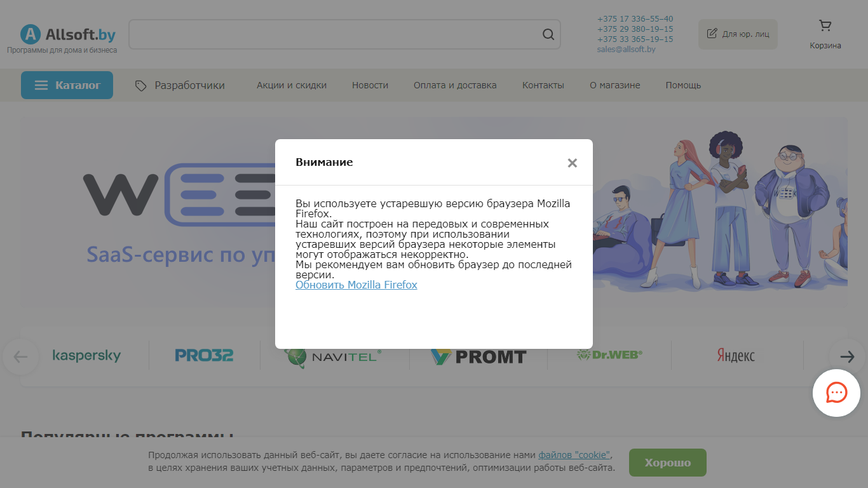
Task: Open the live chat bubble icon
Action: [836, 393]
